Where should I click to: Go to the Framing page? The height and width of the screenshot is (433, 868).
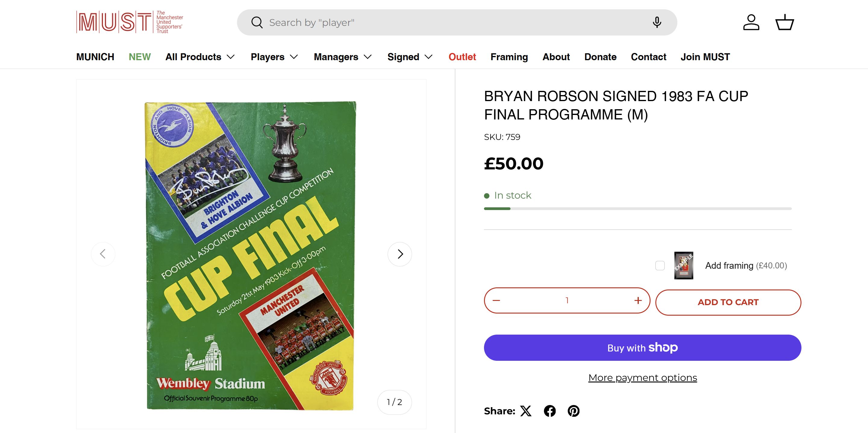(x=509, y=57)
